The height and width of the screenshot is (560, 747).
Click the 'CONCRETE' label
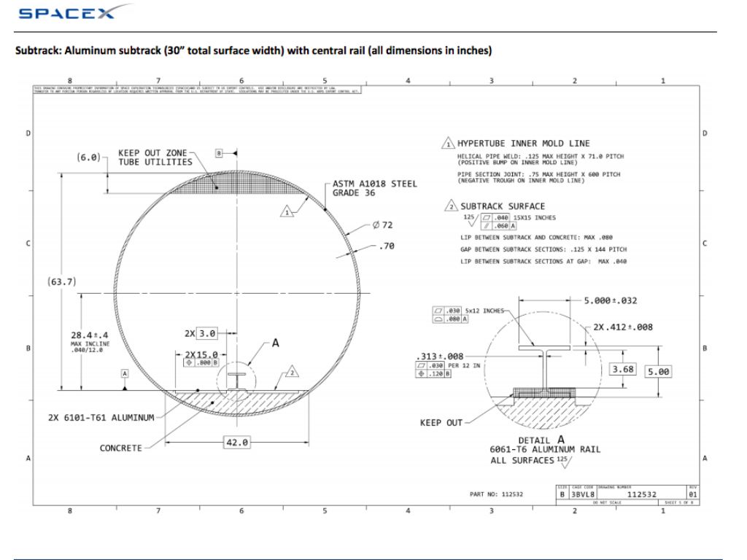click(120, 448)
